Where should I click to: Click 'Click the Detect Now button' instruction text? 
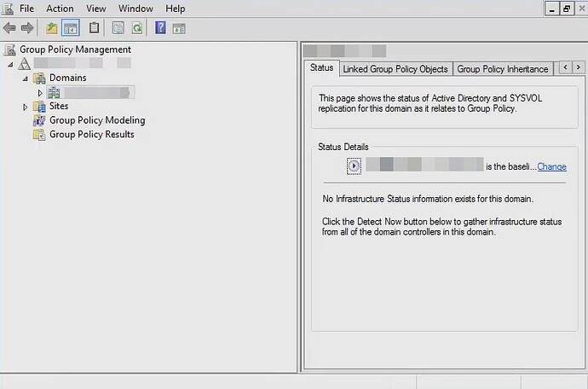441,227
